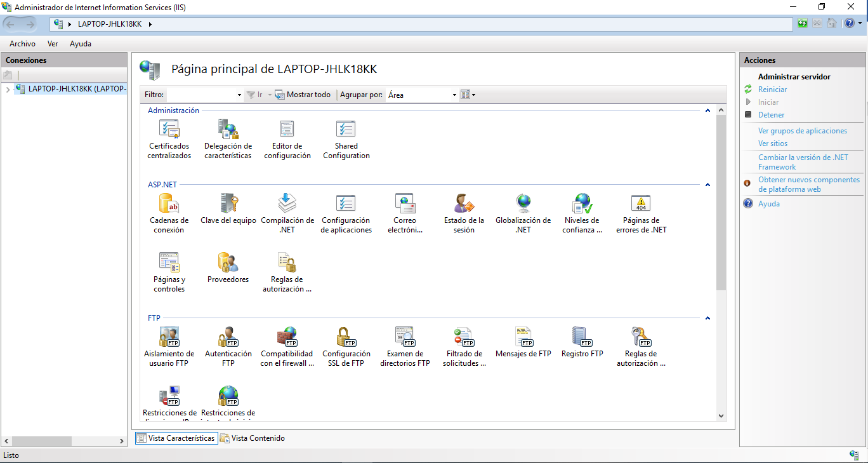Collapse the ASP.NET group
This screenshot has height=463, width=868.
pos(707,185)
